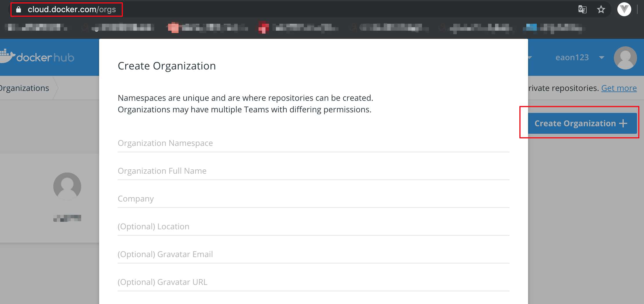The height and width of the screenshot is (304, 644).
Task: Click the 'Namespaces are unique' description text
Action: tap(245, 104)
